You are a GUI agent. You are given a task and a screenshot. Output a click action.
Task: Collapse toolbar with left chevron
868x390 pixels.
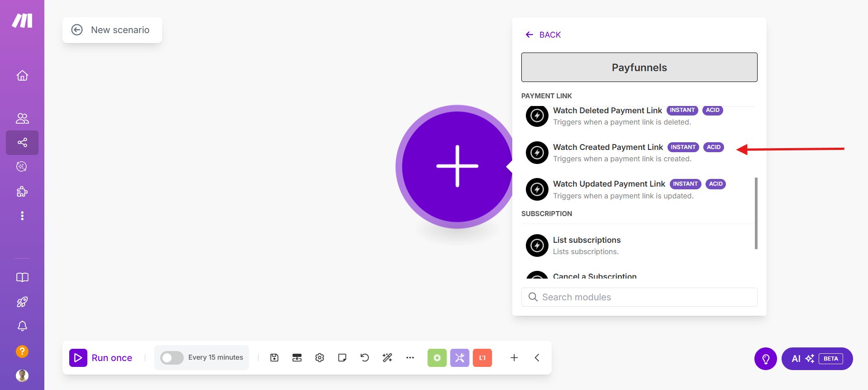(537, 358)
